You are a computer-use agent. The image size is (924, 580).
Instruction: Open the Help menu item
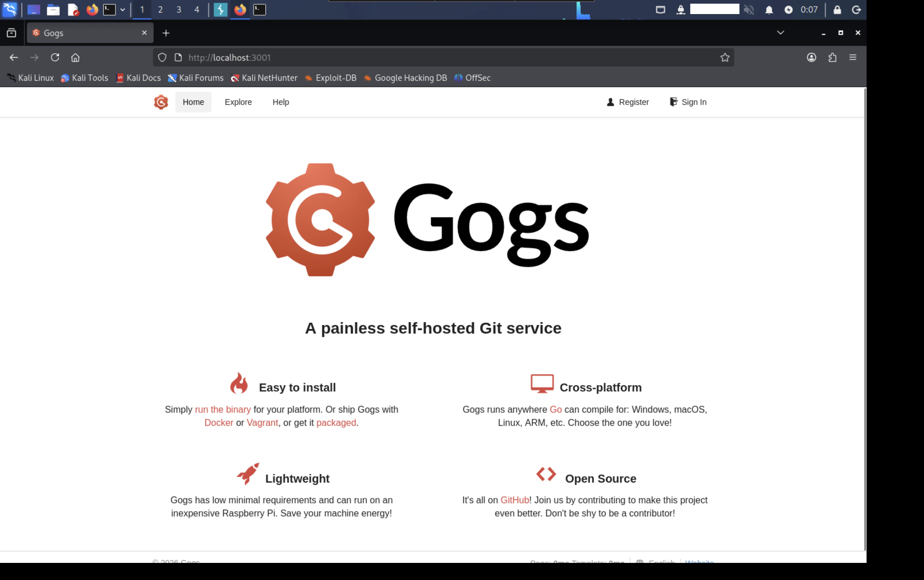pos(281,102)
